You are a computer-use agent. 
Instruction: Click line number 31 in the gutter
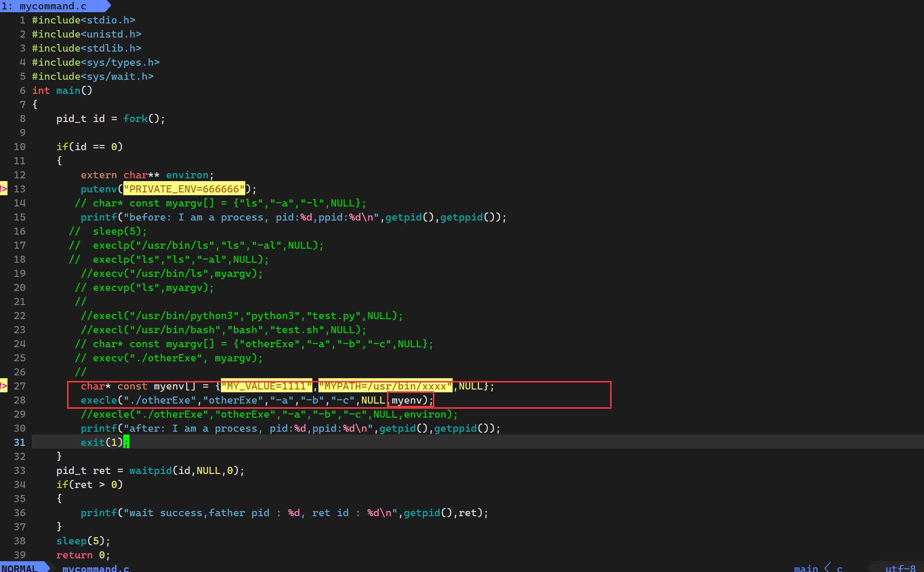tap(19, 442)
